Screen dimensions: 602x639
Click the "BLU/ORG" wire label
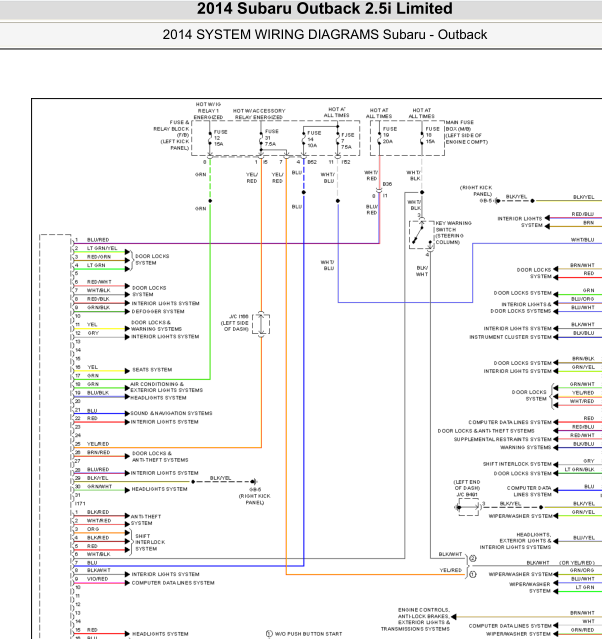click(583, 299)
